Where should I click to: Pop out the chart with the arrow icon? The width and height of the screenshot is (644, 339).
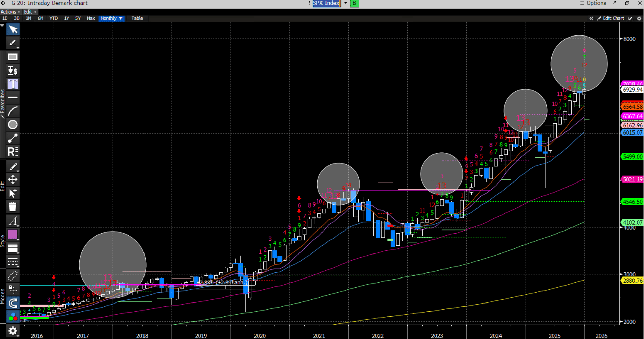(615, 3)
